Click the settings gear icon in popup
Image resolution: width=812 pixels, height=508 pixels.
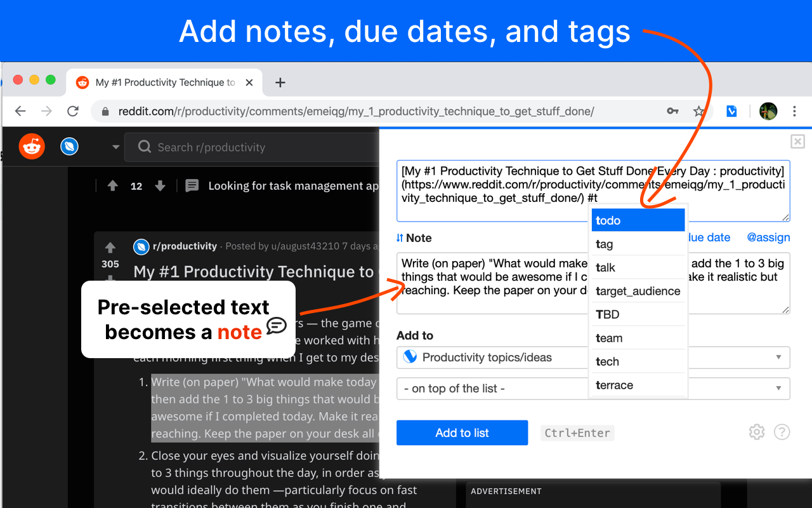756,432
